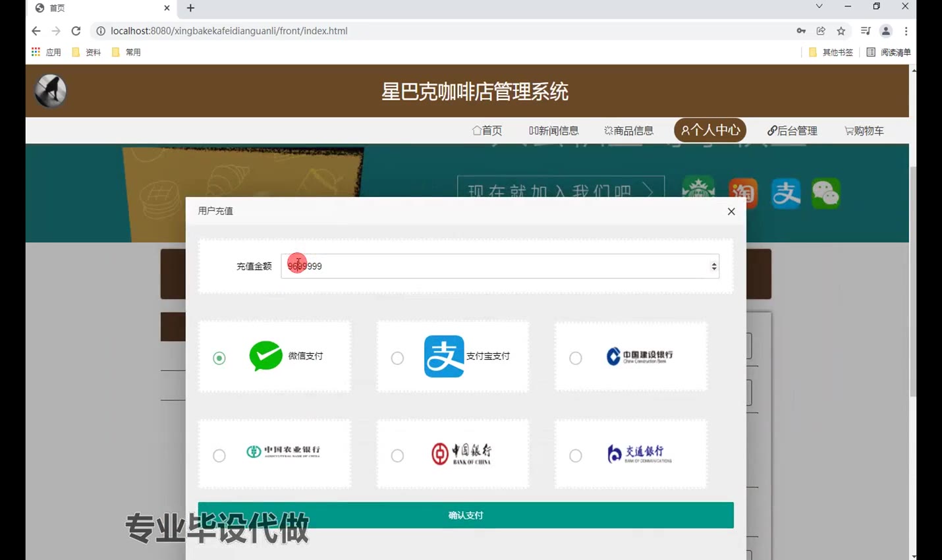Open the 阅读清单 reading list

tap(889, 52)
